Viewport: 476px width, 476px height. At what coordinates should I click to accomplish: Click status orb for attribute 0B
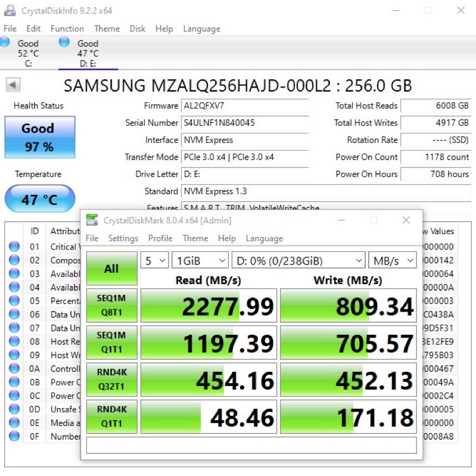point(14,382)
